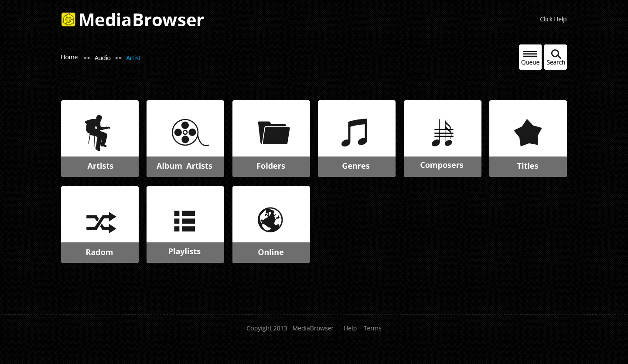Select the Genres double music note icon

(x=355, y=133)
